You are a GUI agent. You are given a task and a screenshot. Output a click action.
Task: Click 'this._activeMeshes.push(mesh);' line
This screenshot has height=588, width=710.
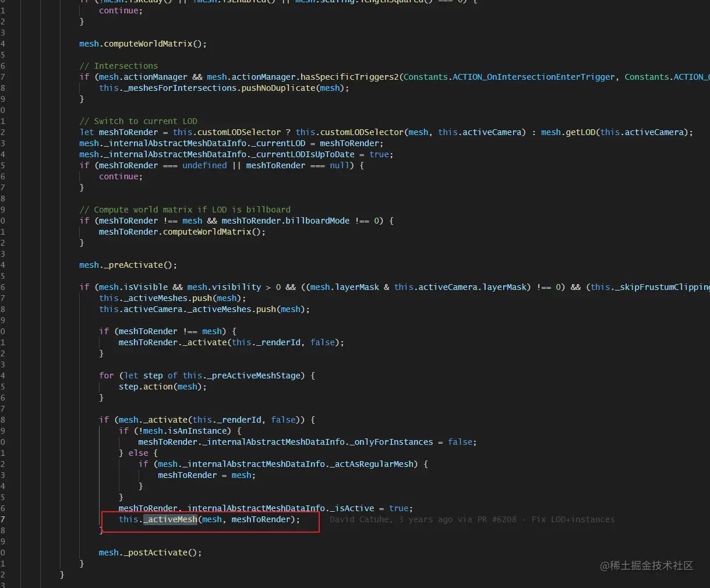pyautogui.click(x=172, y=298)
